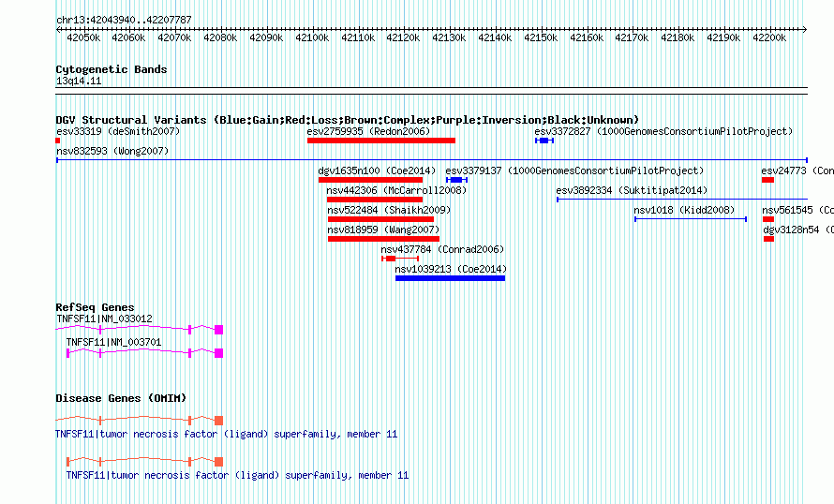Screen dimensions: 834x504
Task: Click esv3379137 blue gain glyph
Action: (x=456, y=180)
